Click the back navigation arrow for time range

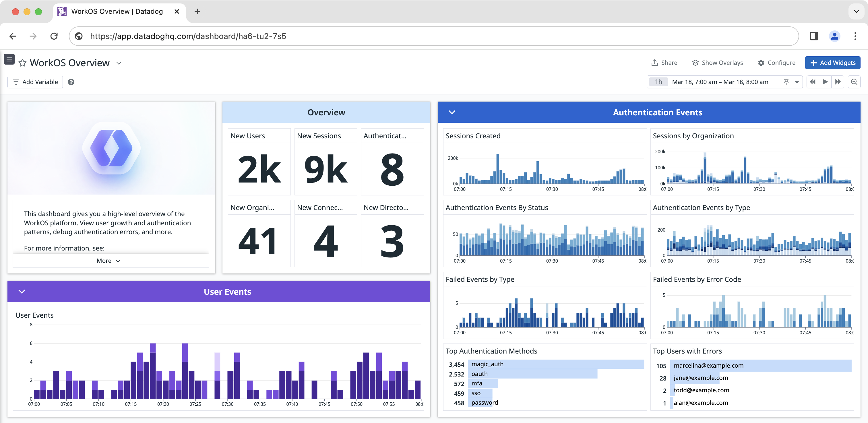point(813,82)
